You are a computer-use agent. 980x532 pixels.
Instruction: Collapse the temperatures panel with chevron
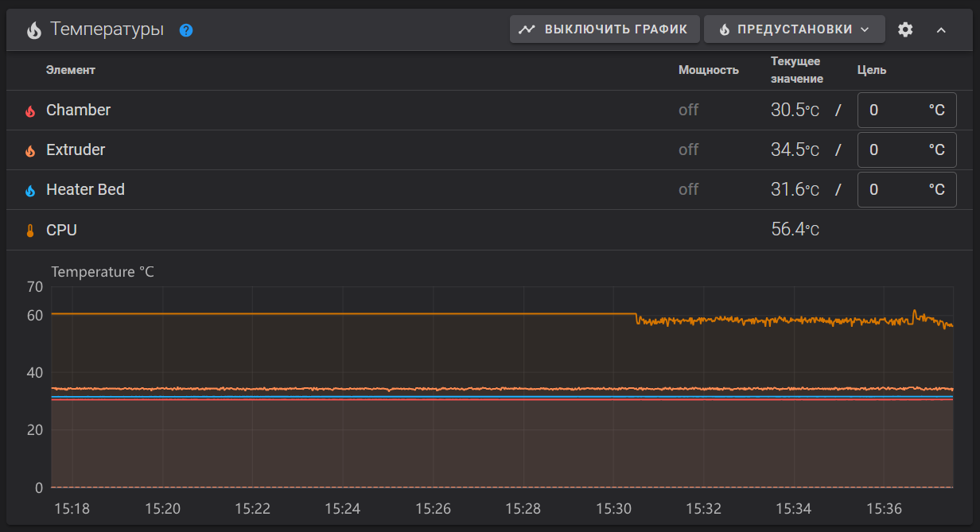tap(941, 30)
